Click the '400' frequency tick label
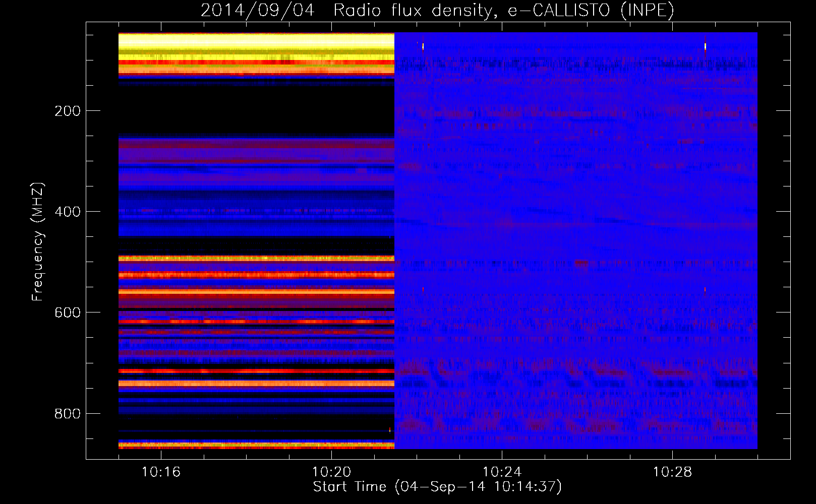816x504 pixels. 68,212
